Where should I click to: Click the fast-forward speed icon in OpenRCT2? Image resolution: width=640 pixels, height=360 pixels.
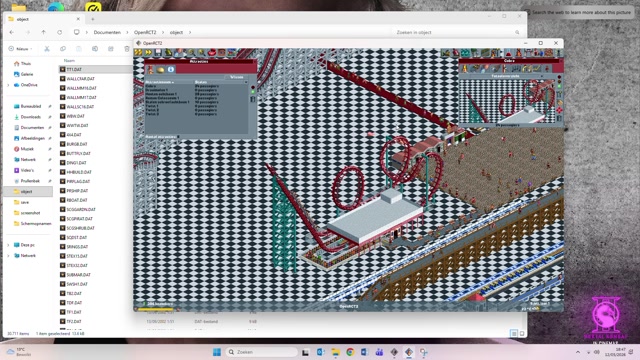148,52
